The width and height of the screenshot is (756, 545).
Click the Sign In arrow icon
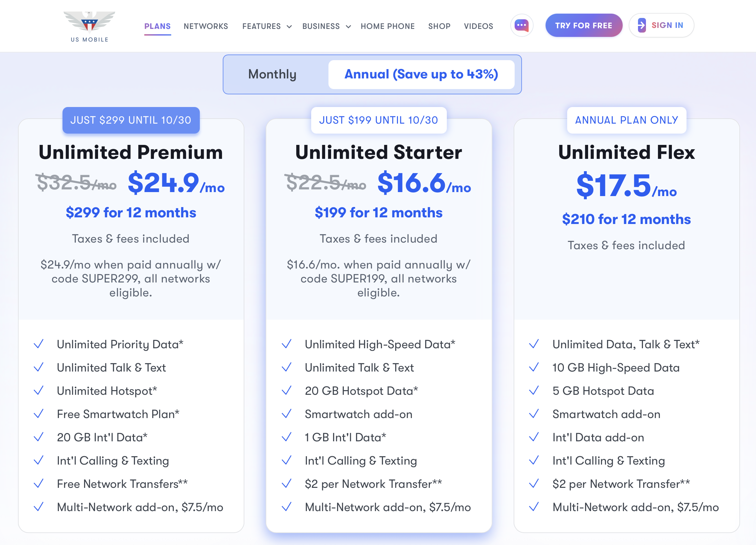click(x=642, y=25)
